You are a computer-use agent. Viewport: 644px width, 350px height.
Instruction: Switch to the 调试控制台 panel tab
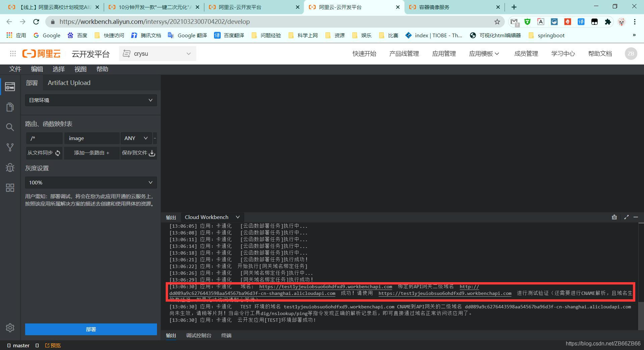click(x=199, y=335)
